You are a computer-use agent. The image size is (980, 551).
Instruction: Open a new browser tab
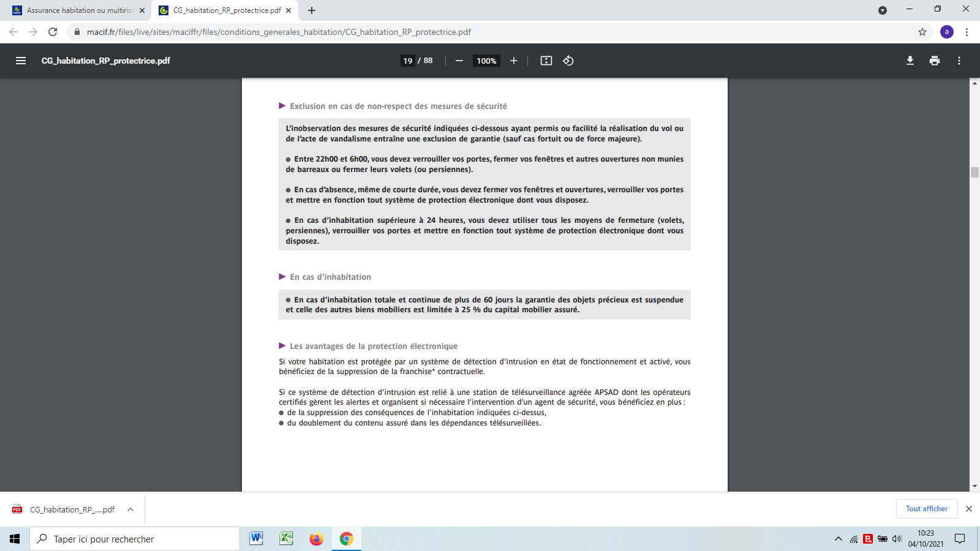pyautogui.click(x=312, y=10)
